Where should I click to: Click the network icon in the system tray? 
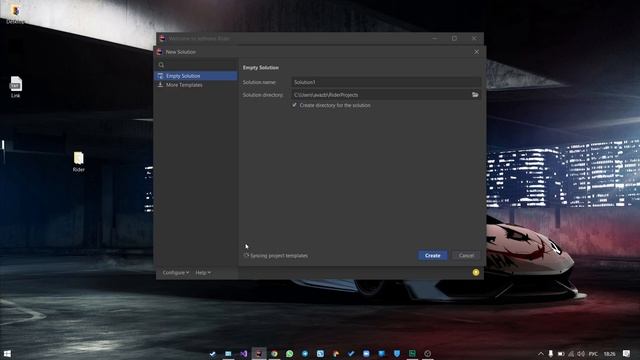point(571,353)
